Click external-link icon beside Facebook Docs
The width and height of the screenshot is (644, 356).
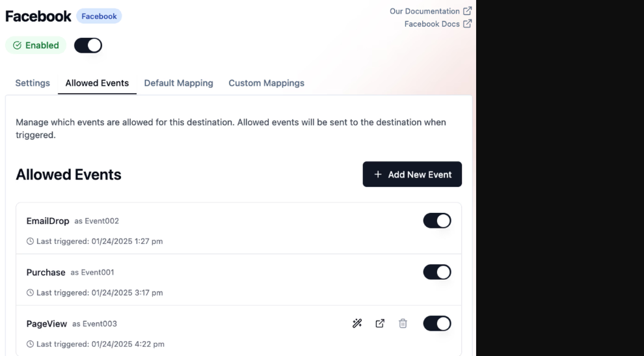(468, 24)
